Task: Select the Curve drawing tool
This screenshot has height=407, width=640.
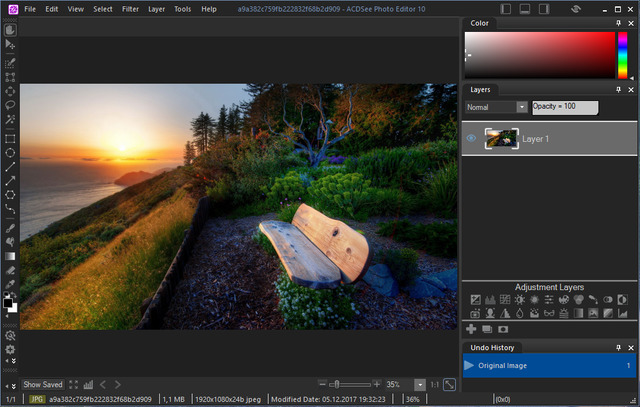Action: pos(10,209)
